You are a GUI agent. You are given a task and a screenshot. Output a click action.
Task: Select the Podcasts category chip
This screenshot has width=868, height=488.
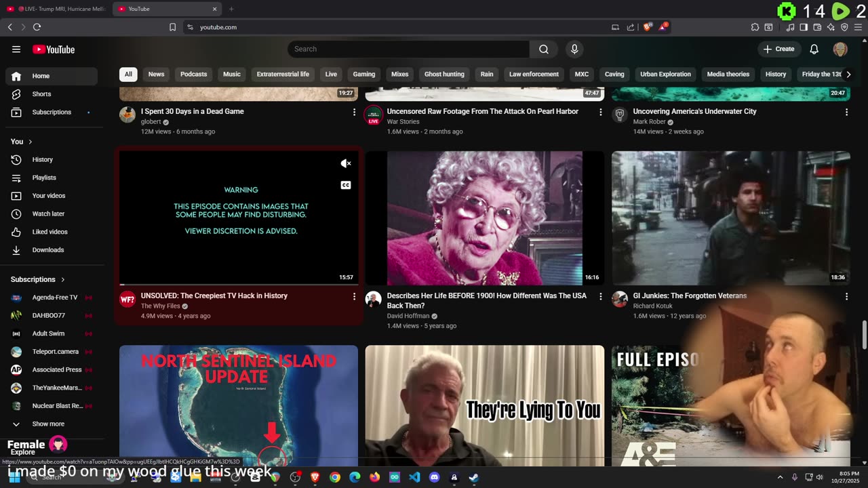click(x=193, y=75)
